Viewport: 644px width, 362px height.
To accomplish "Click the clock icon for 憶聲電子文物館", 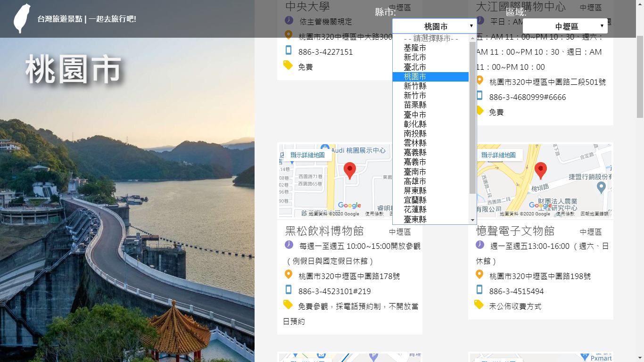I will (x=479, y=245).
